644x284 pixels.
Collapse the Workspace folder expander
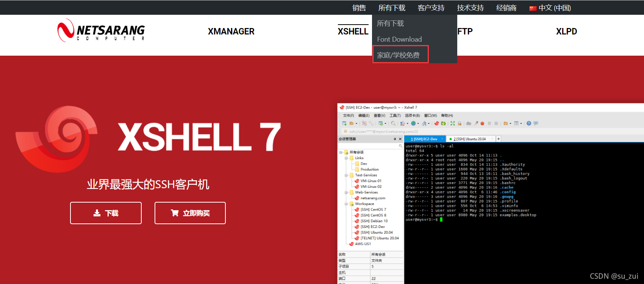point(346,204)
